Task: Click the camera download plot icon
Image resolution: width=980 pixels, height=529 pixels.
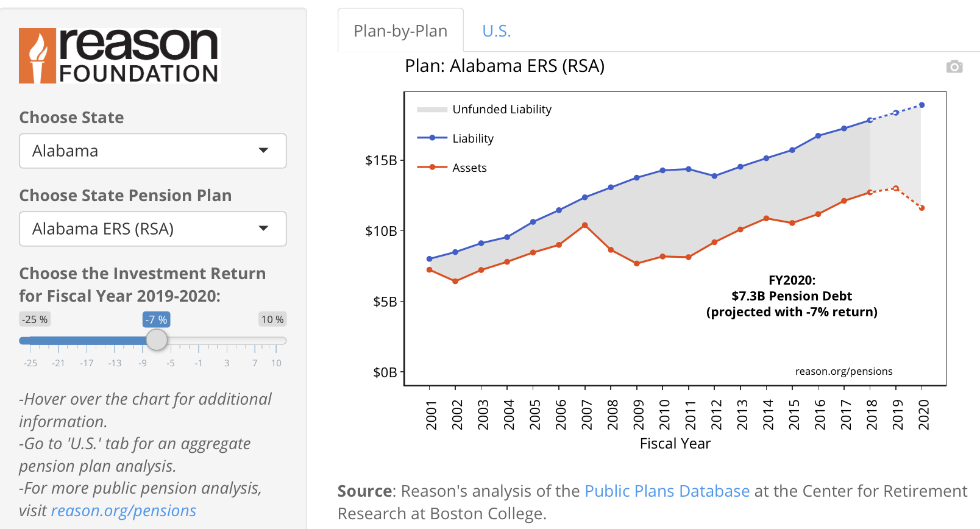Action: tap(954, 66)
